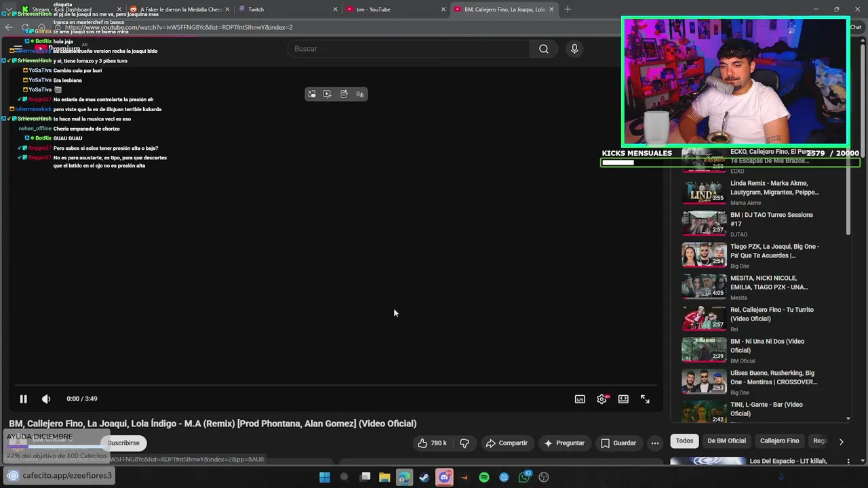Select the De BM Oficial filter chip
This screenshot has width=868, height=488.
click(726, 441)
